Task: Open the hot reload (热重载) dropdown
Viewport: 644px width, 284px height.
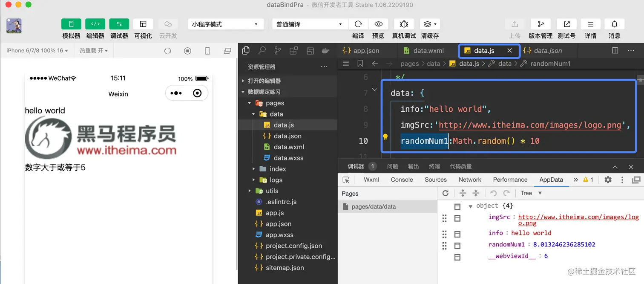Action: tap(94, 50)
